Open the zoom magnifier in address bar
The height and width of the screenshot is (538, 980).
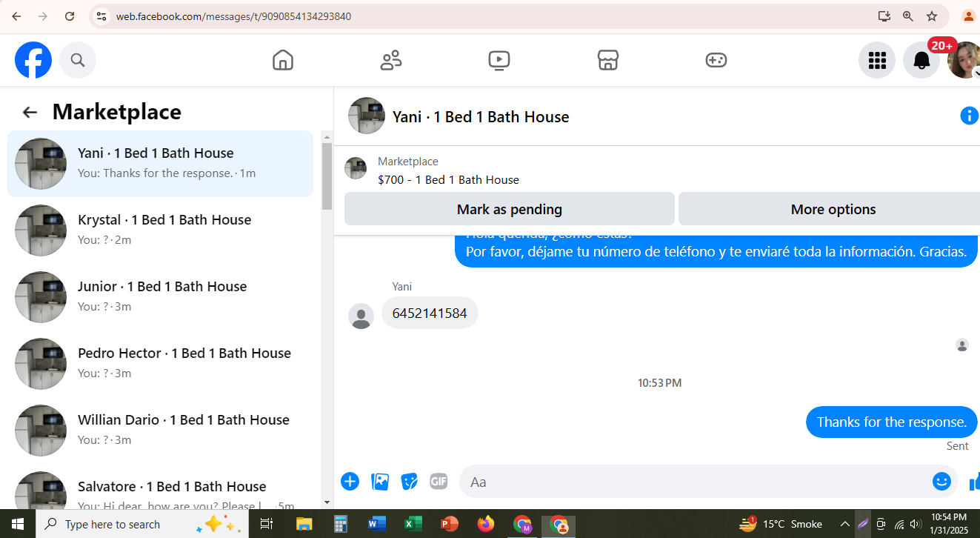pos(907,16)
